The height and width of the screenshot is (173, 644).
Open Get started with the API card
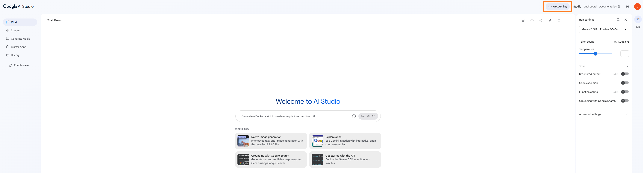click(x=345, y=160)
